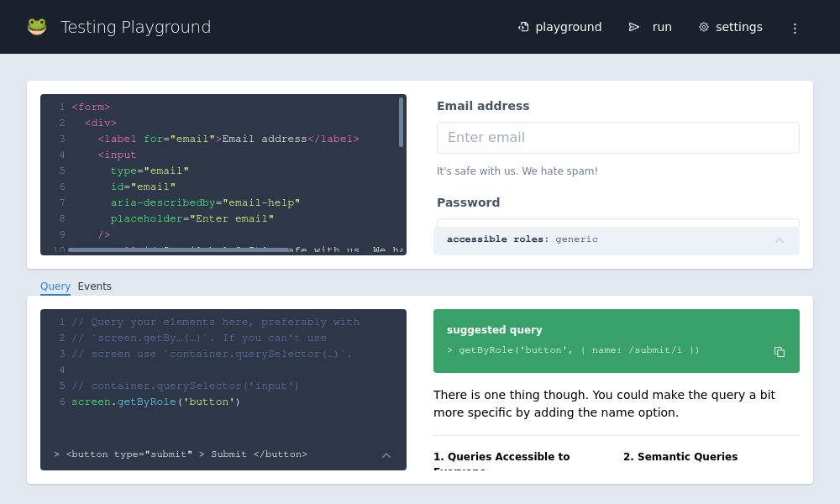Open the settings gear icon
This screenshot has width=840, height=504.
pos(704,27)
